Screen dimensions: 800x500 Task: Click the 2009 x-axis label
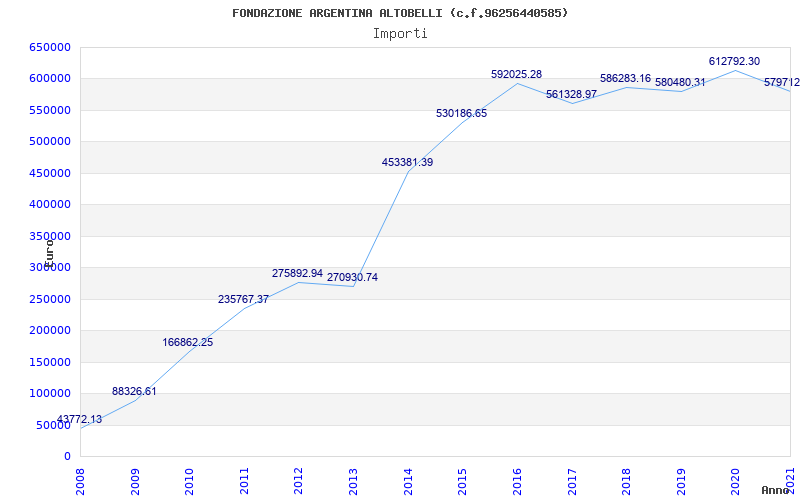[135, 481]
